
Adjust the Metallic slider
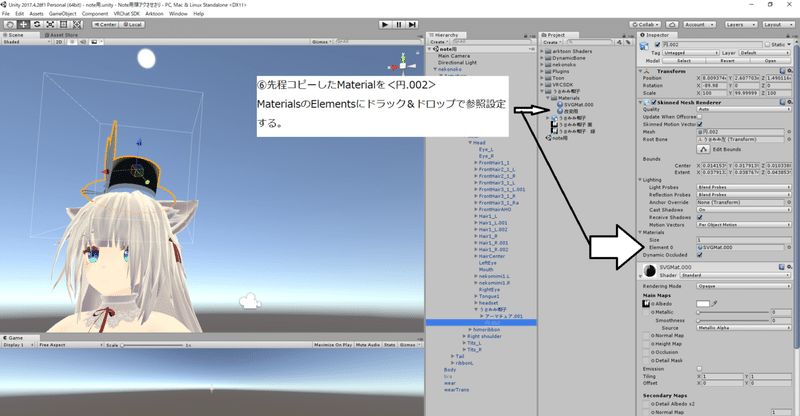coord(733,312)
